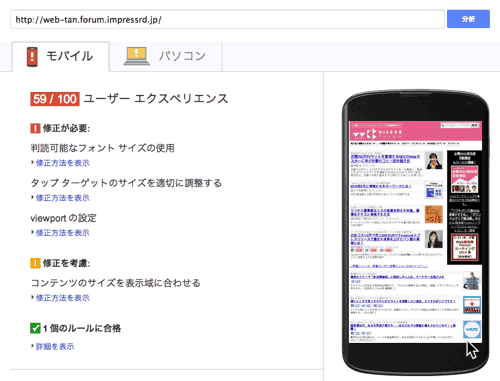Click the 59 / 100 score badge

tap(55, 99)
